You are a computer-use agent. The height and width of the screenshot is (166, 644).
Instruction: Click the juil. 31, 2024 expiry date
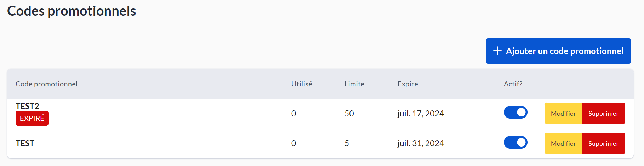[421, 143]
